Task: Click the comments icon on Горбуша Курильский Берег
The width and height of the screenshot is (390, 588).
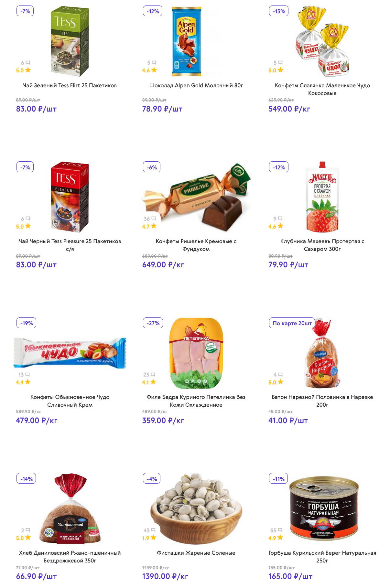Action: tap(280, 530)
